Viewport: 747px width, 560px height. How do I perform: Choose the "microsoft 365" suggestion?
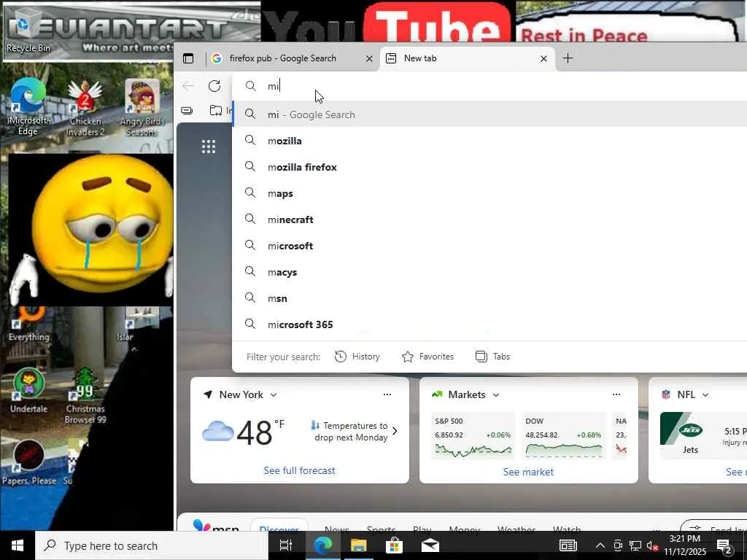[x=489, y=324]
